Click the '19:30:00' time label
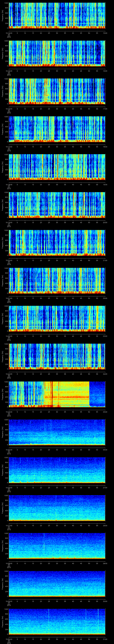 click(9, 639)
